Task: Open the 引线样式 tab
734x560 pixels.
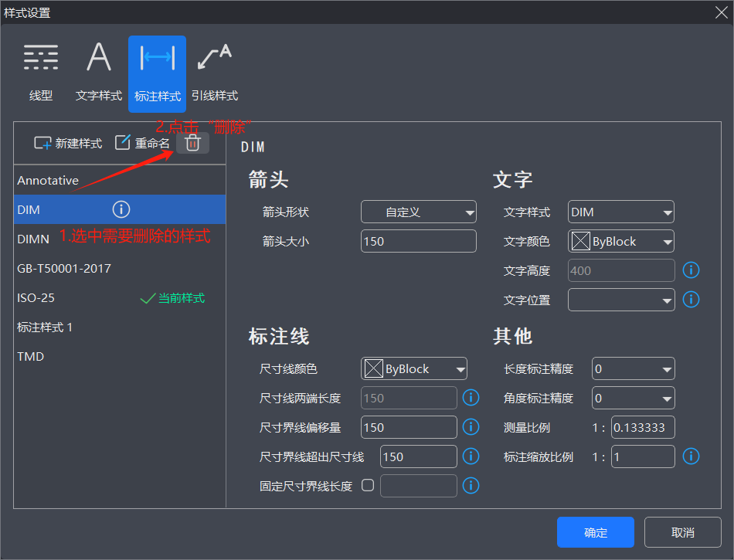Action: tap(215, 74)
